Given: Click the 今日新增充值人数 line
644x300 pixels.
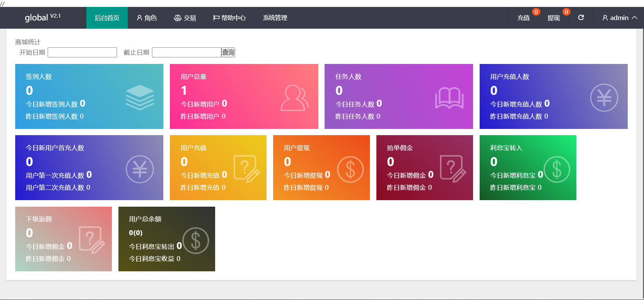Looking at the screenshot, I should click(x=520, y=104).
